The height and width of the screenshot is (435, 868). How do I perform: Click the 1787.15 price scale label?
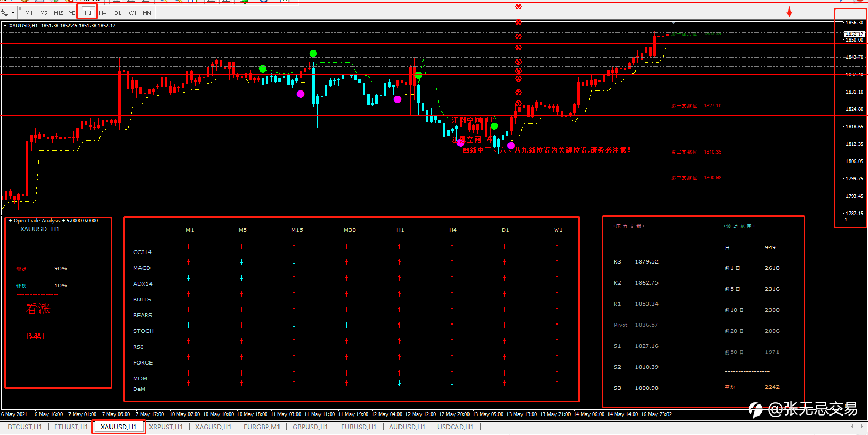pos(854,214)
